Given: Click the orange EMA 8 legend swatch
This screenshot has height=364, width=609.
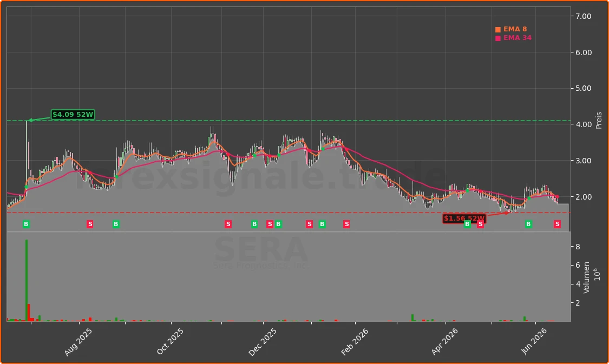Looking at the screenshot, I should (498, 30).
